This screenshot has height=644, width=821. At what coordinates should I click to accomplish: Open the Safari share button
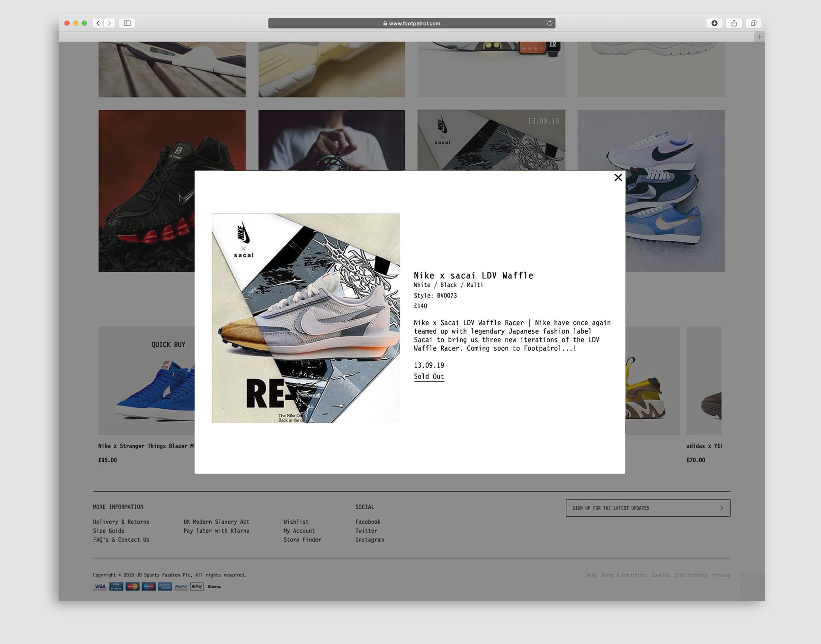coord(734,23)
